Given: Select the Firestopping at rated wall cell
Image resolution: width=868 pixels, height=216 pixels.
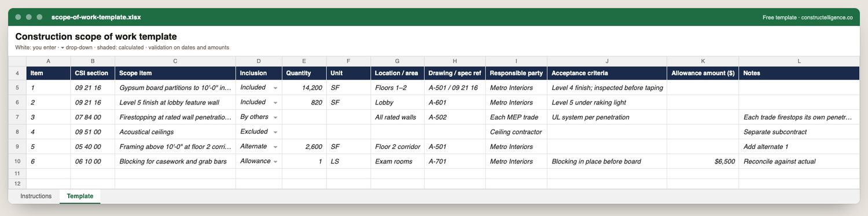Looking at the screenshot, I should tap(175, 117).
